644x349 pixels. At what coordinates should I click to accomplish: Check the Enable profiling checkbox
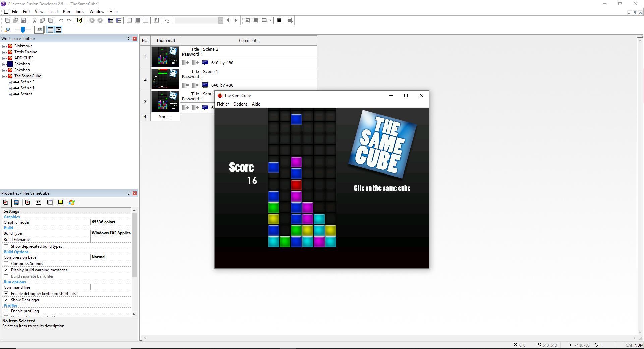[6, 311]
